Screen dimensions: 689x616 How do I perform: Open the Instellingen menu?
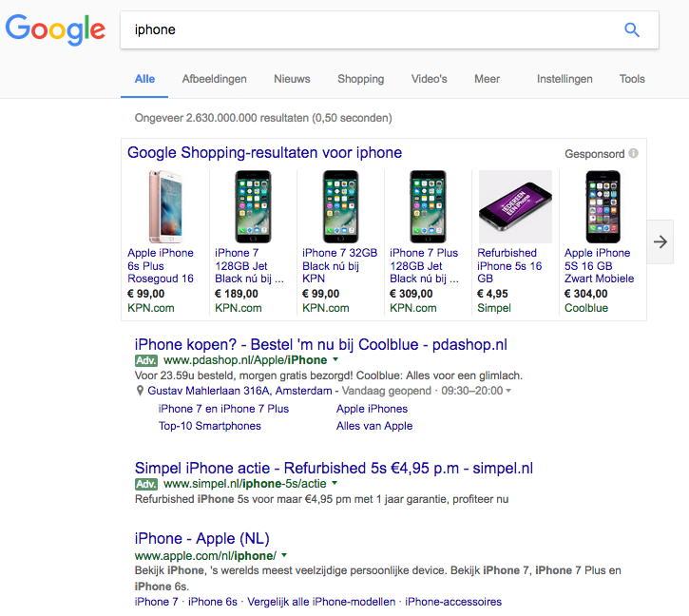pos(565,79)
